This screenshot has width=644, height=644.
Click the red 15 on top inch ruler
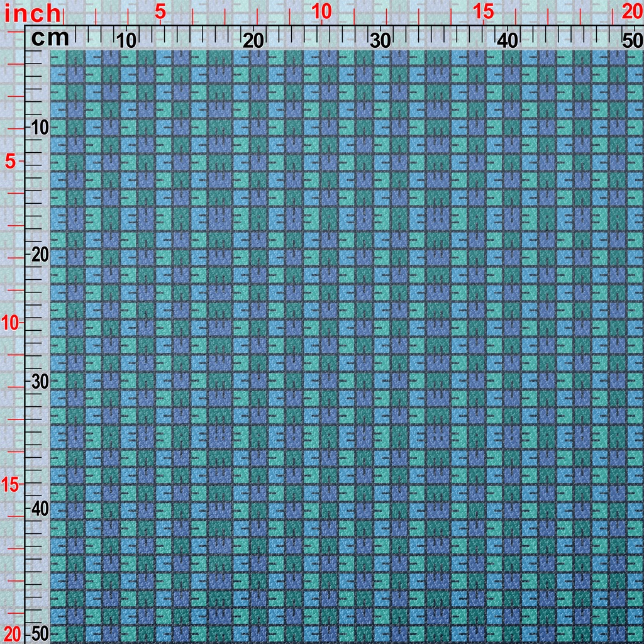pos(484,12)
